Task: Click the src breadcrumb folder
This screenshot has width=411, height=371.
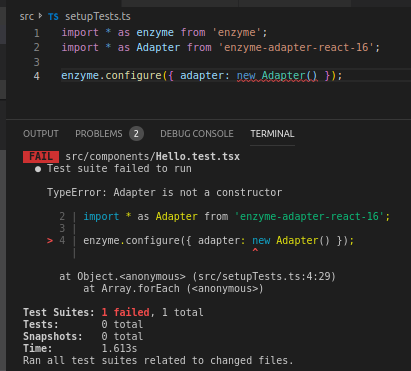Action: pyautogui.click(x=27, y=17)
